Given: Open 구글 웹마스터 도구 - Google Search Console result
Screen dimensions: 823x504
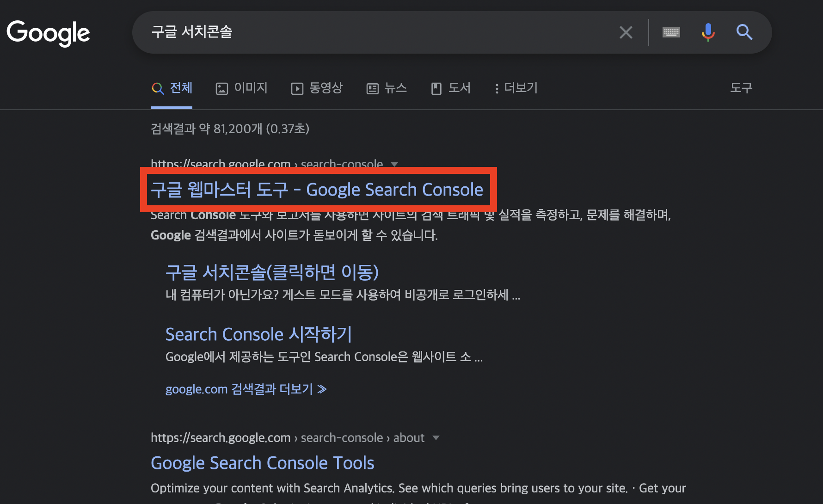Looking at the screenshot, I should click(x=317, y=190).
